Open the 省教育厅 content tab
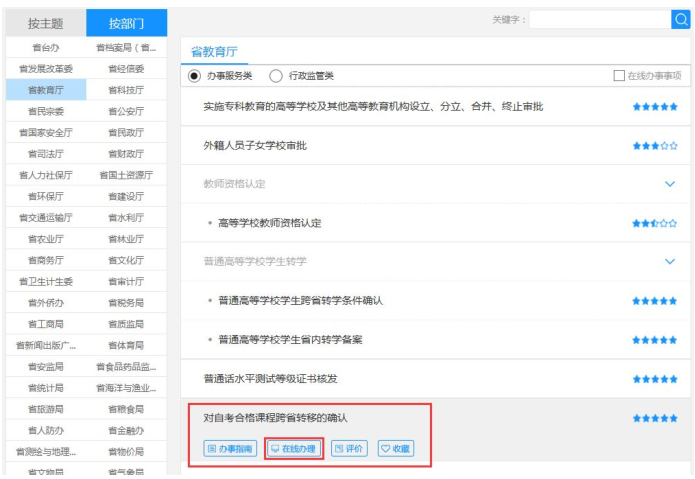This screenshot has height=479, width=695. tap(213, 52)
